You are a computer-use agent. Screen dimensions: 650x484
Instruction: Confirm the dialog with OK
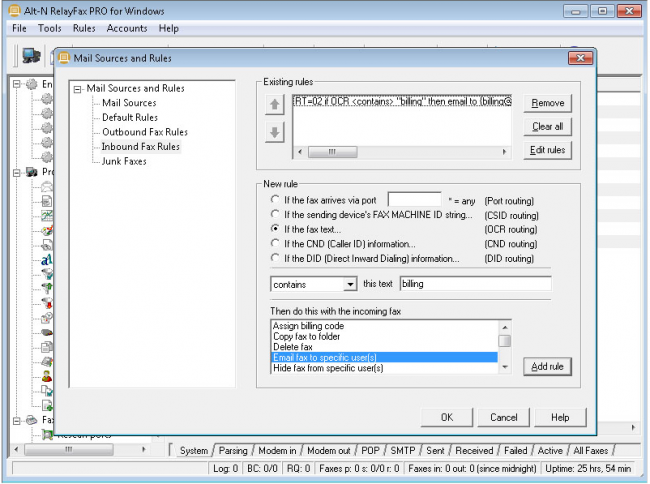(x=447, y=417)
